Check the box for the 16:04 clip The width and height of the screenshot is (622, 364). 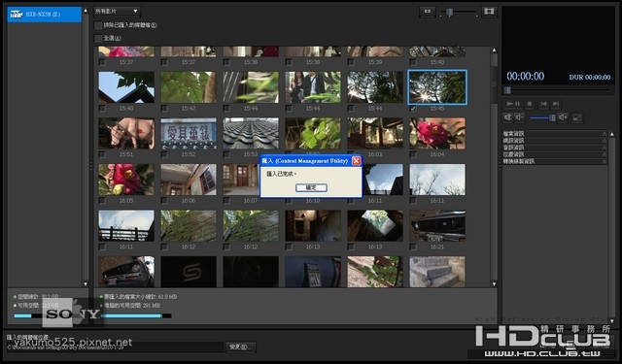point(413,154)
